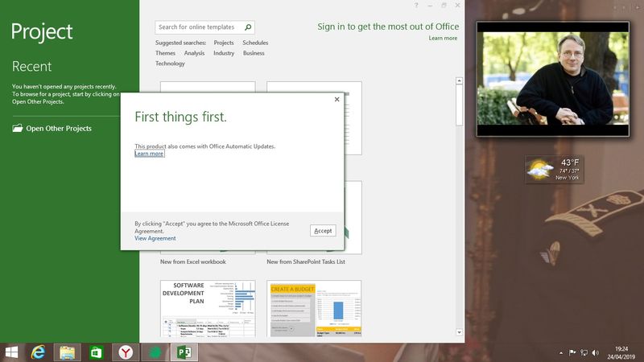Open the Software Development Plan template
The image size is (644, 362).
tap(208, 309)
